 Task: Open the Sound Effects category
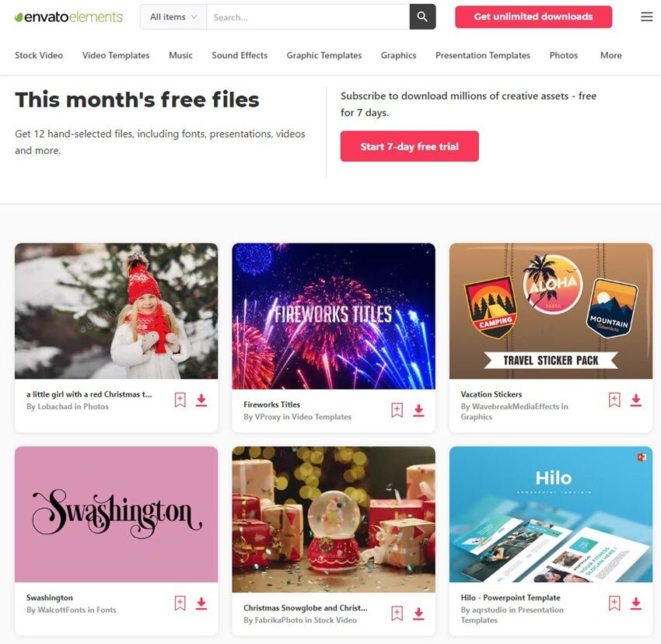[240, 55]
